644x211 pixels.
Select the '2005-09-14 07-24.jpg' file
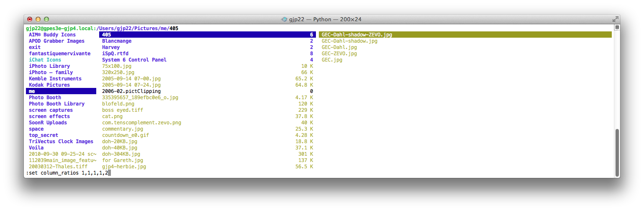[131, 85]
